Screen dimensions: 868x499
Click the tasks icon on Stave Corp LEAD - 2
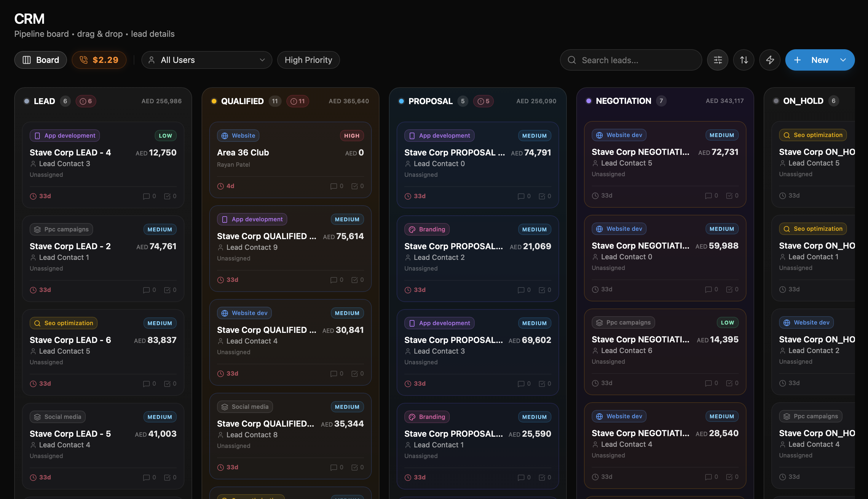(x=167, y=290)
